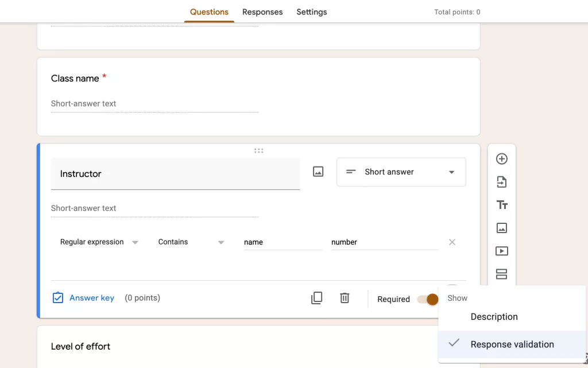The width and height of the screenshot is (588, 368).
Task: Add a new section to the form
Action: pos(501,274)
